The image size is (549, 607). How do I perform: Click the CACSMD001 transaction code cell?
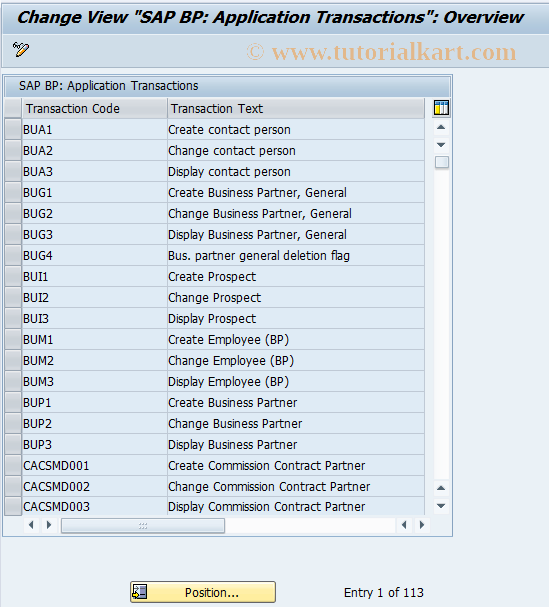click(x=94, y=465)
